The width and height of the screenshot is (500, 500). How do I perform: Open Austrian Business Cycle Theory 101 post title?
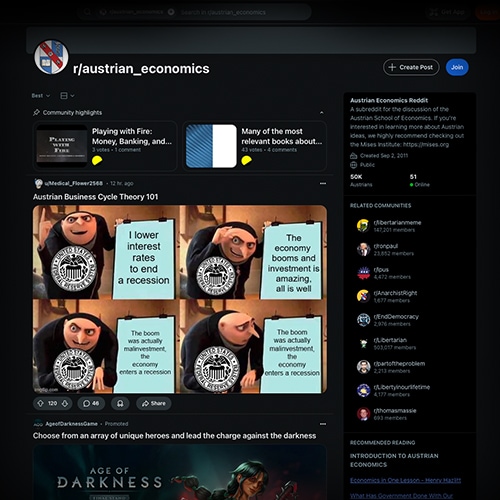tap(95, 197)
